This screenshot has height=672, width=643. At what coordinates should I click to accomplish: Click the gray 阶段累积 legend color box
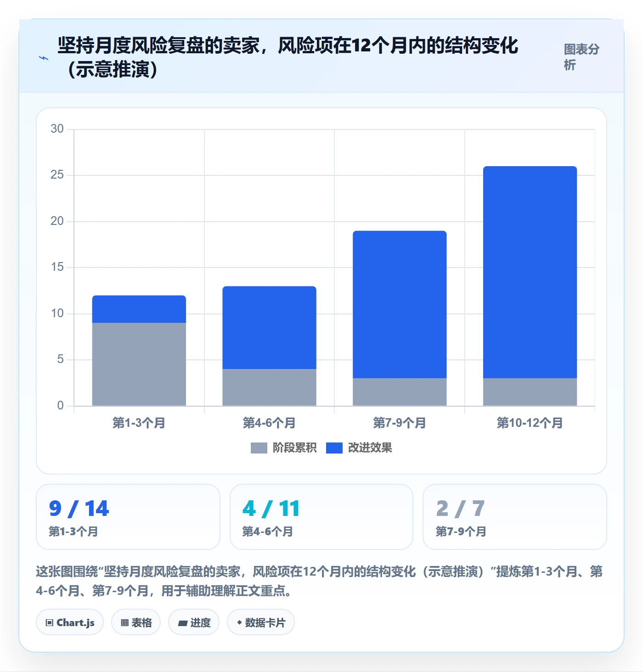coord(259,448)
